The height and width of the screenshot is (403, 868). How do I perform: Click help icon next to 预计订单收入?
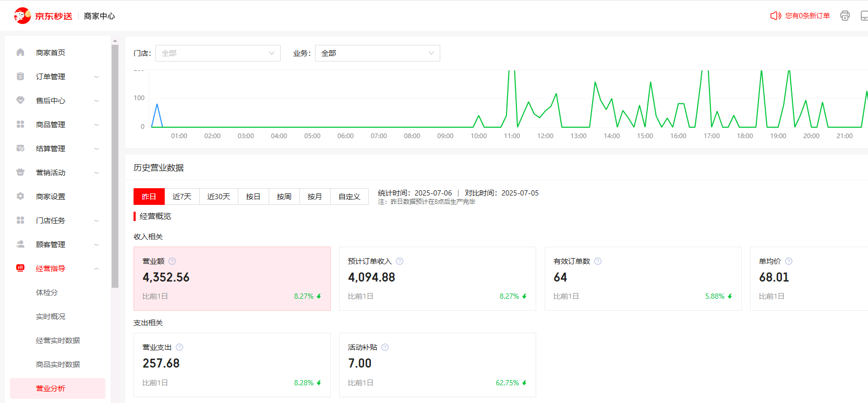click(400, 261)
